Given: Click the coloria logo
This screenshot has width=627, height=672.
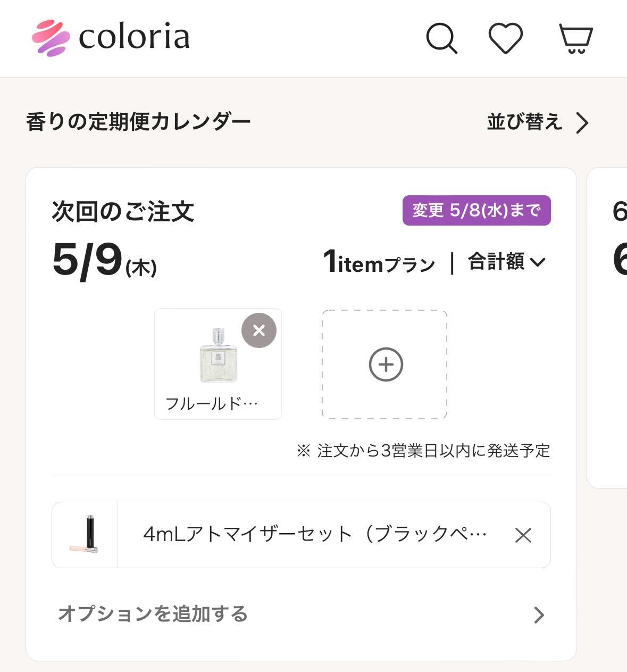Looking at the screenshot, I should 111,38.
